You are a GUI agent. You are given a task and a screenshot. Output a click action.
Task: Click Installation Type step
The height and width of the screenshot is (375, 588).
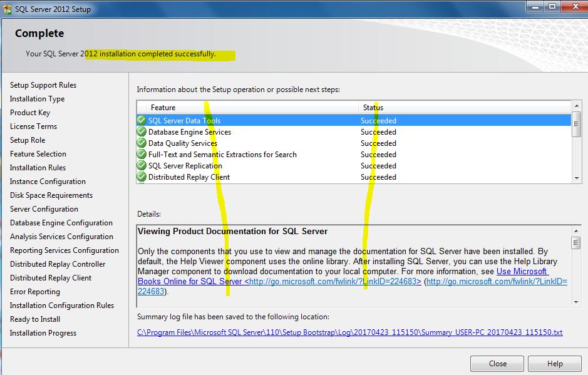click(37, 99)
